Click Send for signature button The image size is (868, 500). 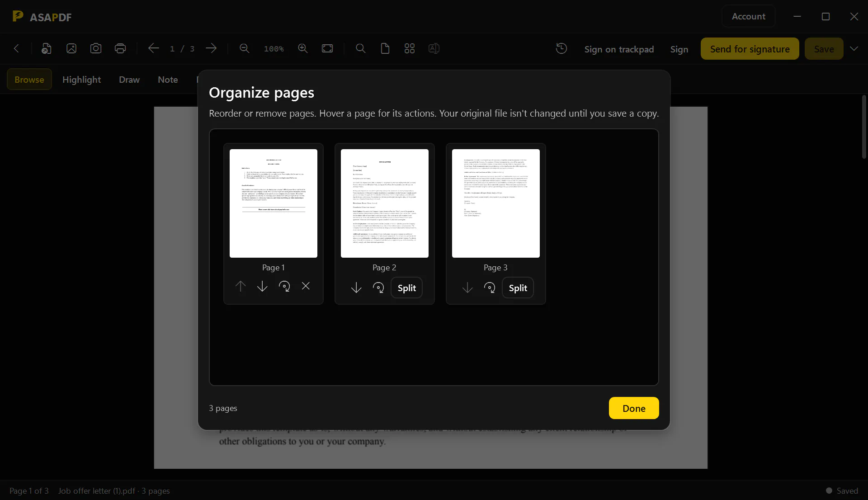pos(750,49)
